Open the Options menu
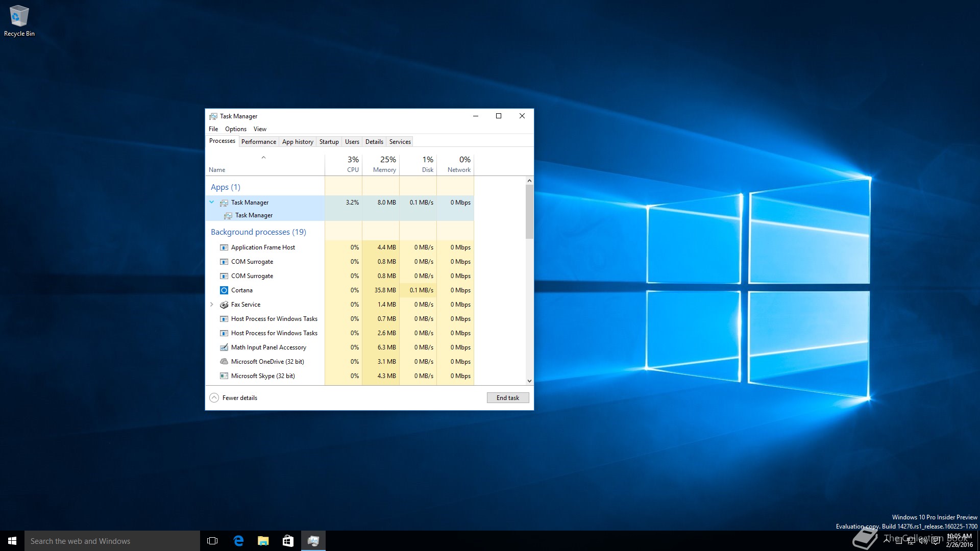 [x=235, y=129]
